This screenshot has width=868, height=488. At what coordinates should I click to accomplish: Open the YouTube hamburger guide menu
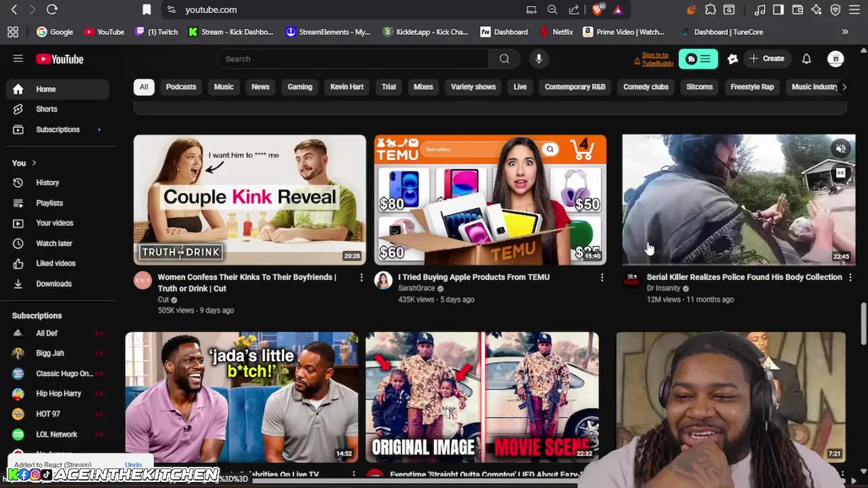[18, 59]
